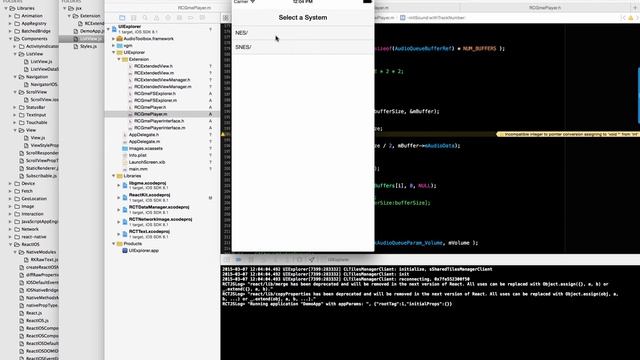Select the SNES/ row in the simulator

303,47
